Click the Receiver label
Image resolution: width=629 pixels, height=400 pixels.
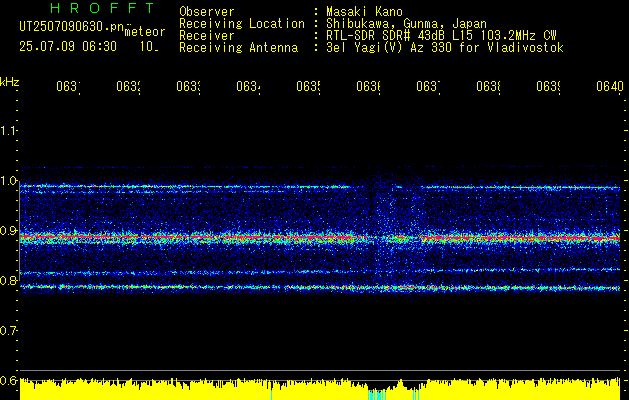207,36
